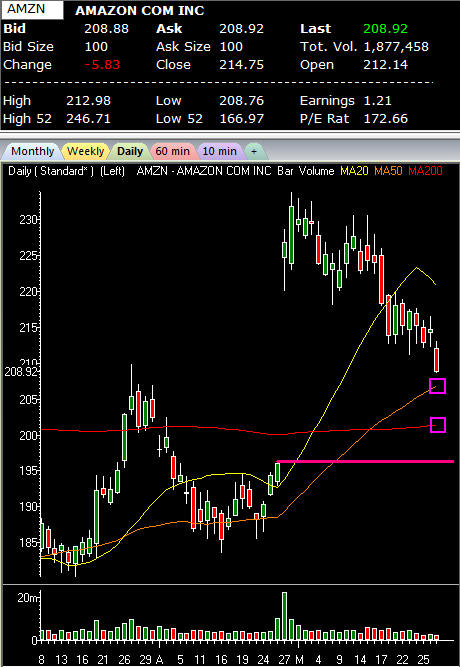The image size is (460, 667).
Task: Click the Bar chart style label
Action: 285,171
